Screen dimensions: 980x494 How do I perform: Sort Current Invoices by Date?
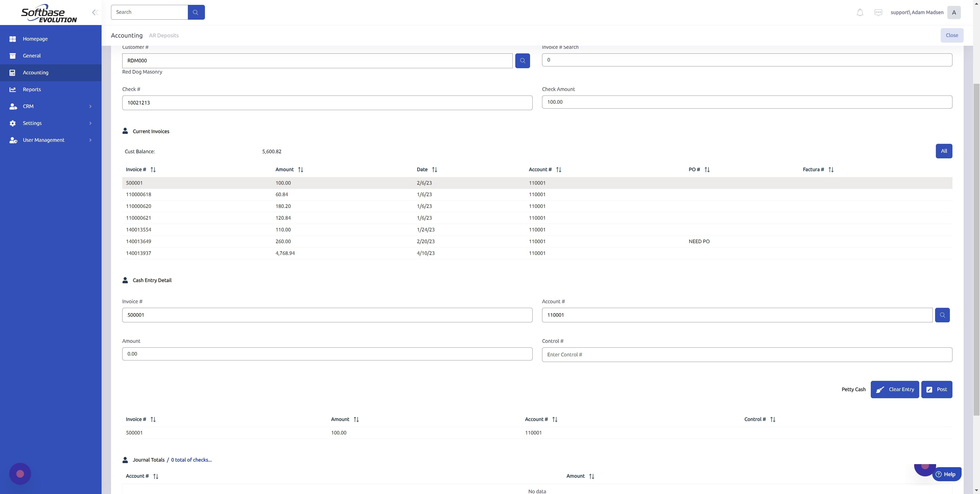pyautogui.click(x=434, y=170)
